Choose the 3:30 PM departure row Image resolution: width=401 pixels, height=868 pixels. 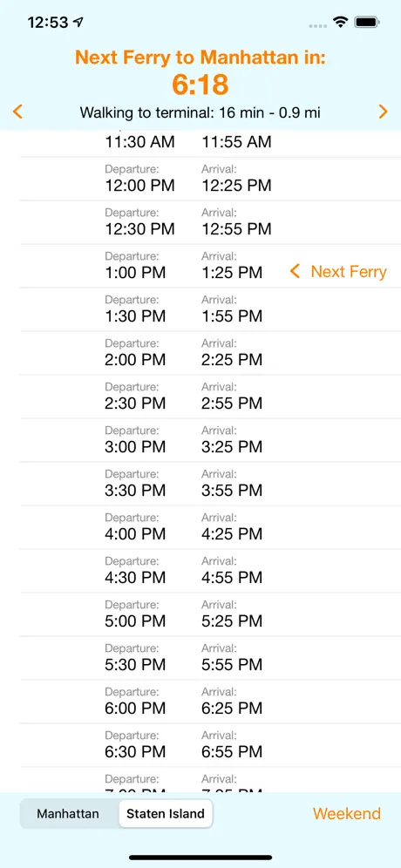point(210,484)
